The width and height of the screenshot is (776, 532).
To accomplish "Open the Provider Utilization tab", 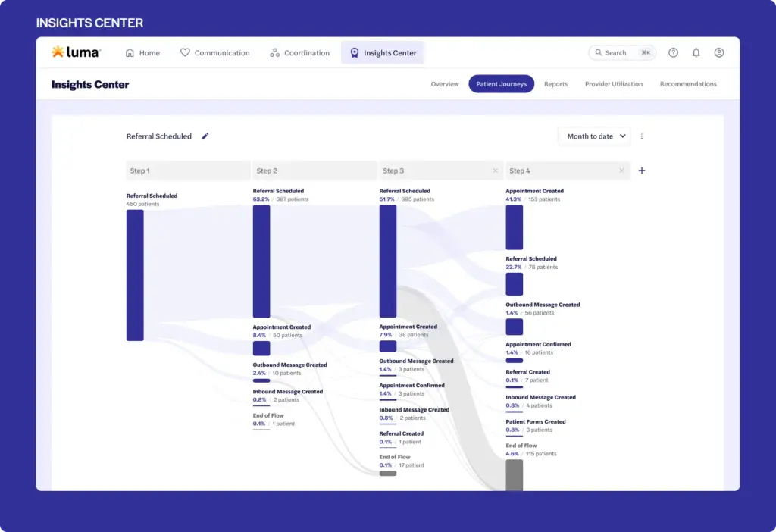I will (614, 84).
